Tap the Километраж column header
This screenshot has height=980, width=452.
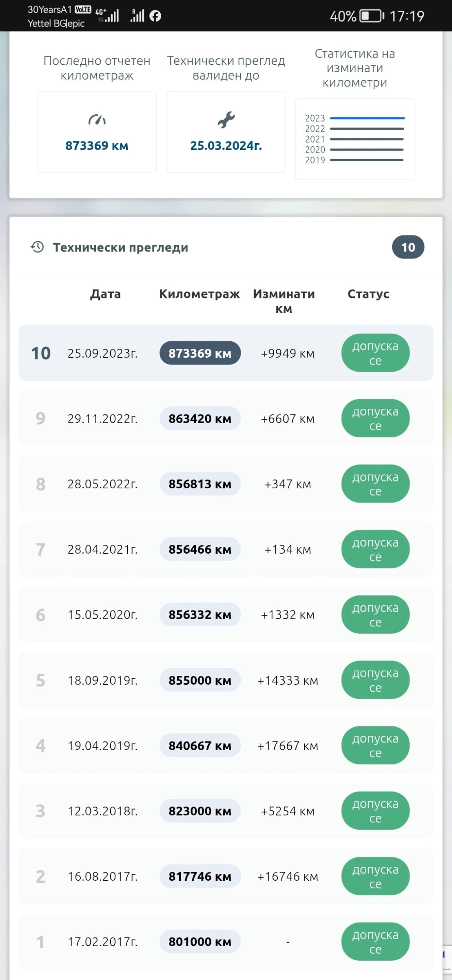click(199, 294)
